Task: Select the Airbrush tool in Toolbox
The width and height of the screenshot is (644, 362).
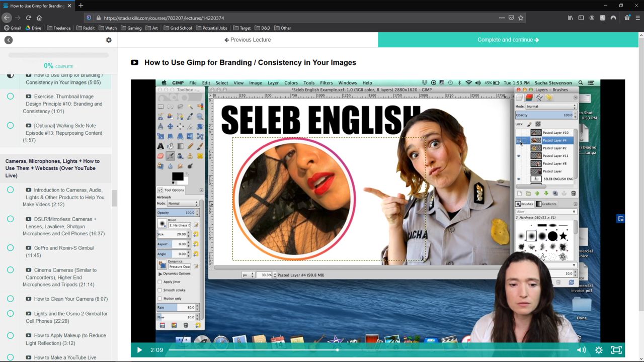Action: (170, 156)
